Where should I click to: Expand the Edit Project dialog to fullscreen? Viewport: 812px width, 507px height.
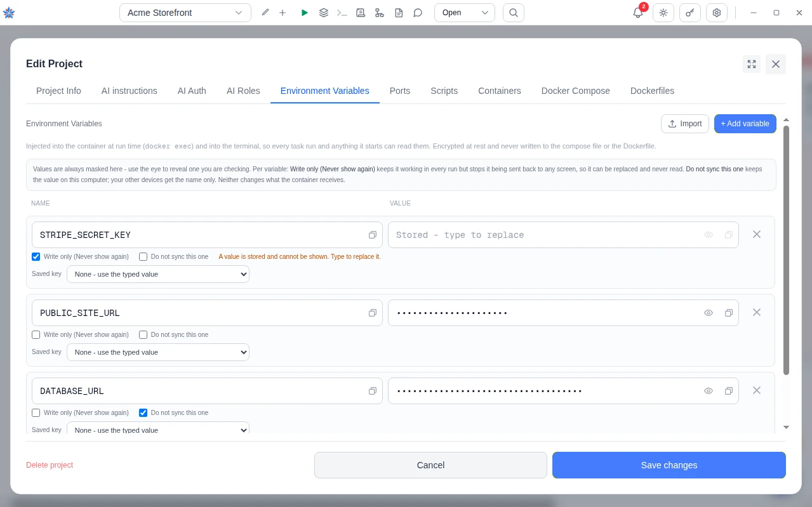click(752, 64)
